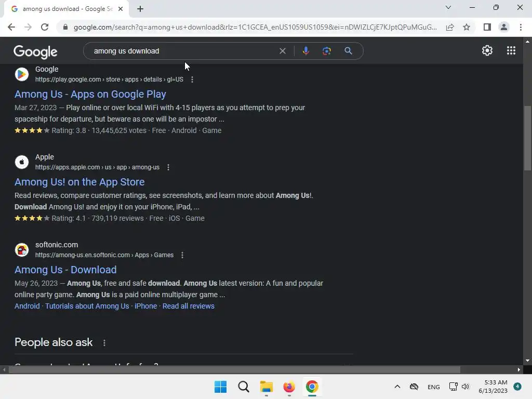Open File Explorer from taskbar
The image size is (532, 399).
pyautogui.click(x=267, y=387)
